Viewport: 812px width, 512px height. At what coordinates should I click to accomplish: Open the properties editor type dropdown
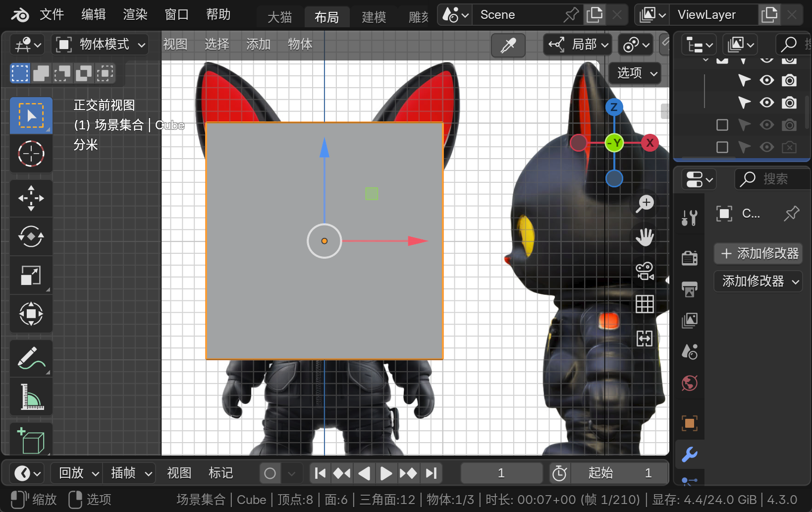[699, 179]
